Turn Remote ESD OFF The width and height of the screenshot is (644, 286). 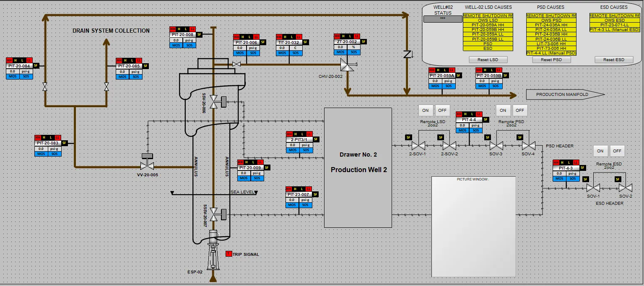pos(617,151)
